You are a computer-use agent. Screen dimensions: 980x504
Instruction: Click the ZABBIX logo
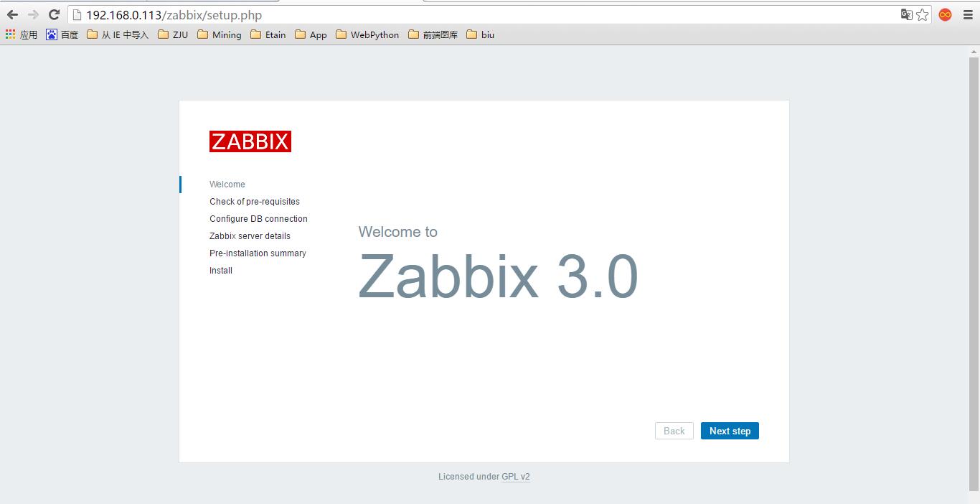click(x=250, y=141)
